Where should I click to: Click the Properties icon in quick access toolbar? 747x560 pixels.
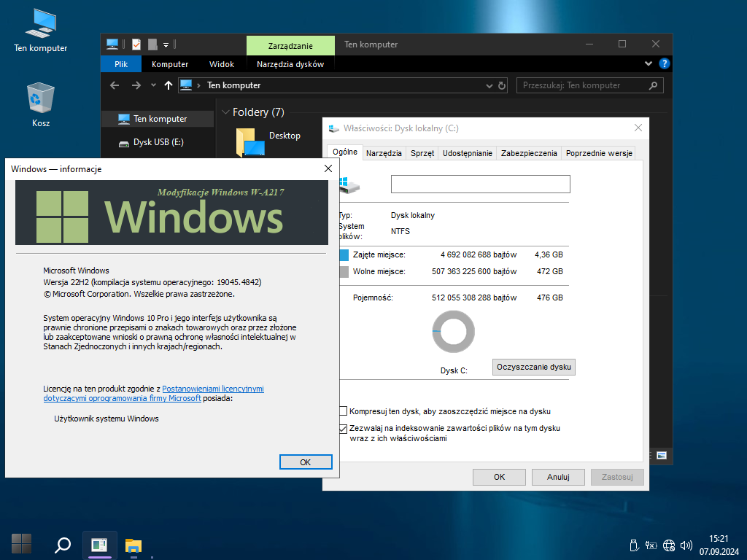(136, 44)
